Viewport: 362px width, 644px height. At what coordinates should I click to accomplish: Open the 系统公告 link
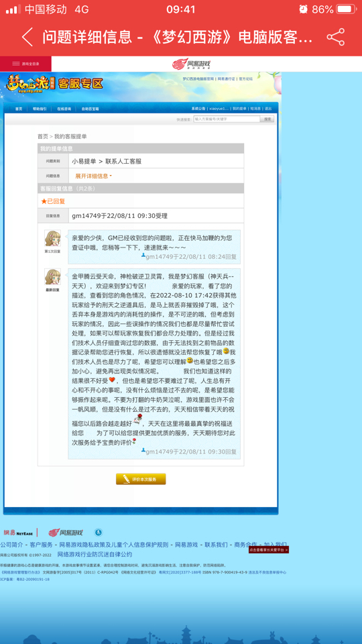(x=198, y=109)
